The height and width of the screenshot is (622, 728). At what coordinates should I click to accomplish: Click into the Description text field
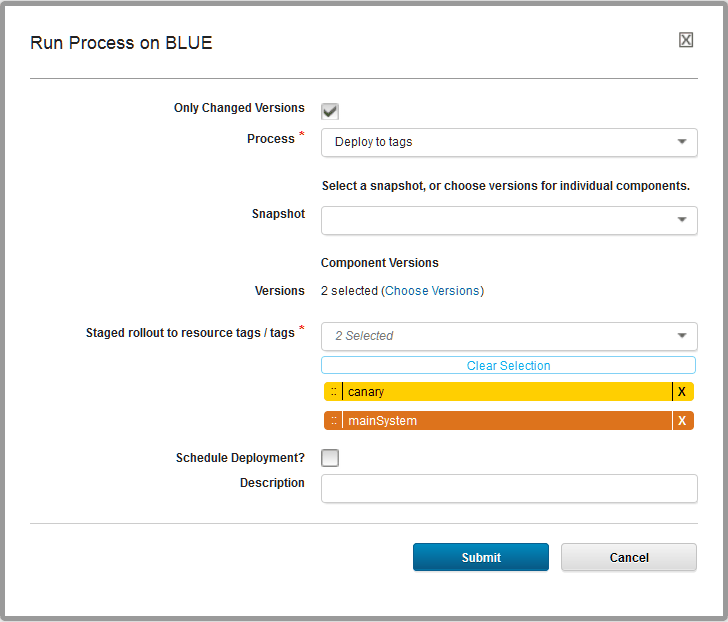508,488
